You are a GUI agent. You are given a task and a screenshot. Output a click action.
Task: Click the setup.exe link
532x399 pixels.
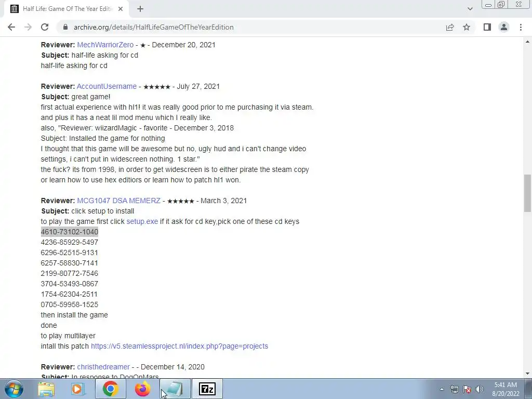[x=142, y=221]
